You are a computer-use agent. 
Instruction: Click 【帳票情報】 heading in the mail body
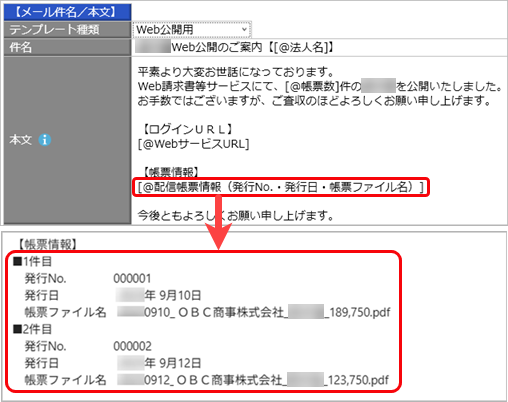pos(171,172)
